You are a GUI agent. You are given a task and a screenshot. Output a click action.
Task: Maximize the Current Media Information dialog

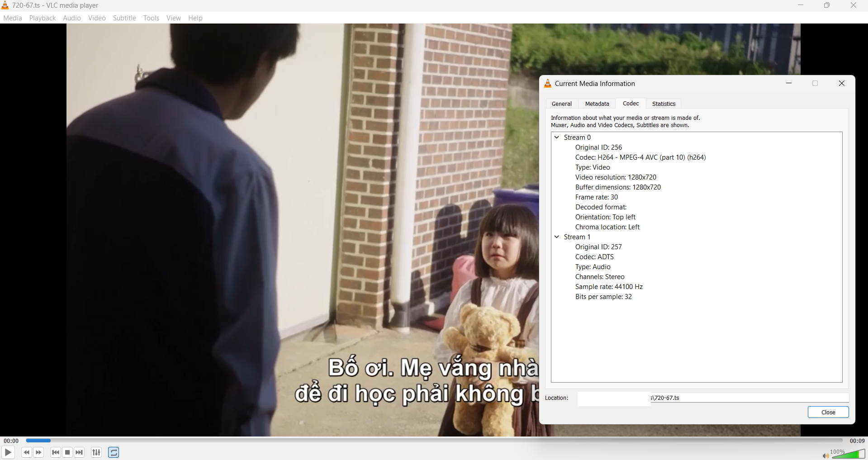point(815,83)
